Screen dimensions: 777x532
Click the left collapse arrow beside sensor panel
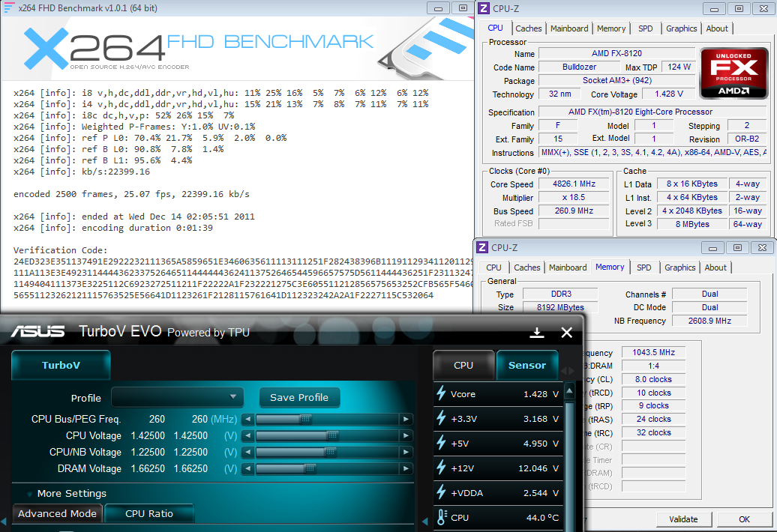coord(424,521)
